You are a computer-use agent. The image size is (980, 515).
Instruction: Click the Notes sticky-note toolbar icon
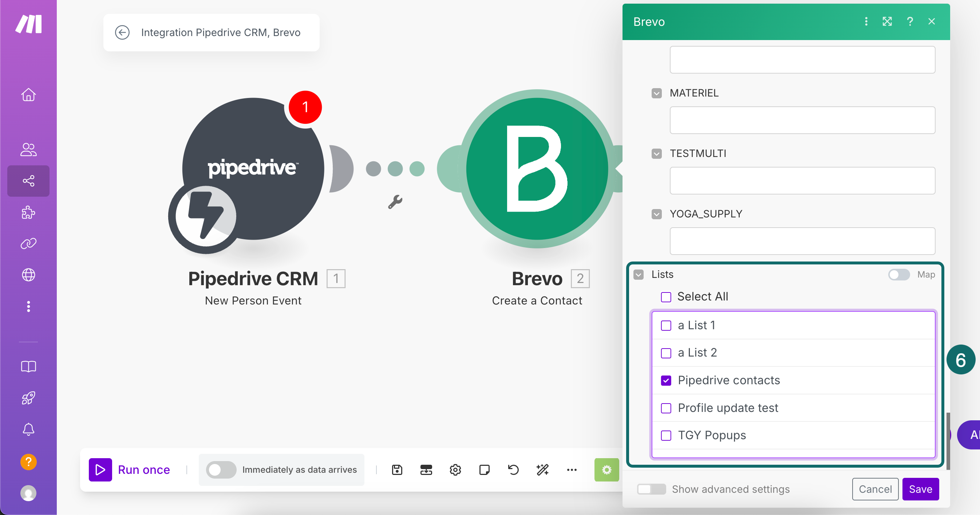484,470
